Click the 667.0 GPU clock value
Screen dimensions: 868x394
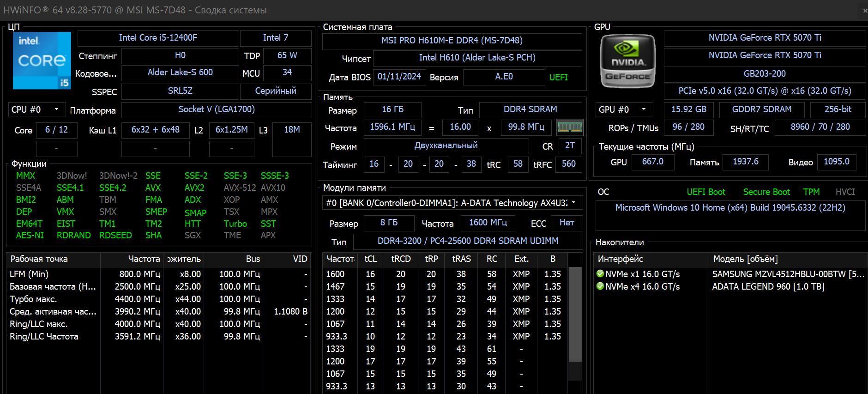click(652, 162)
